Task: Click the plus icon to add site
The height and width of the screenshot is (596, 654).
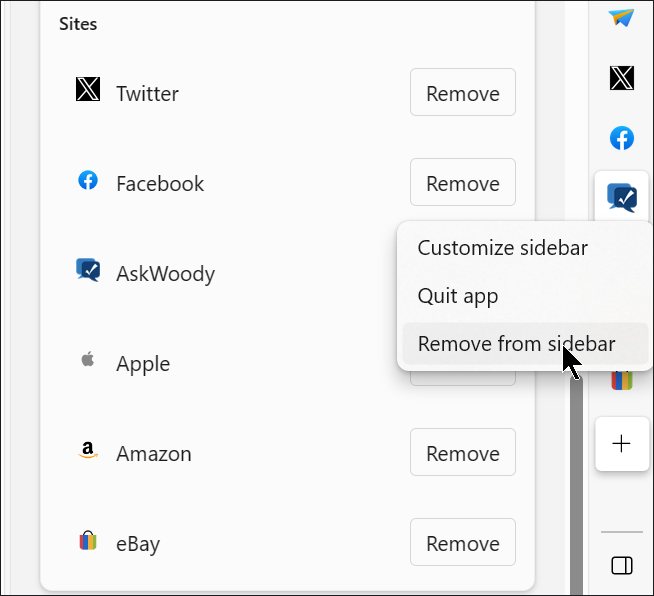Action: (622, 443)
